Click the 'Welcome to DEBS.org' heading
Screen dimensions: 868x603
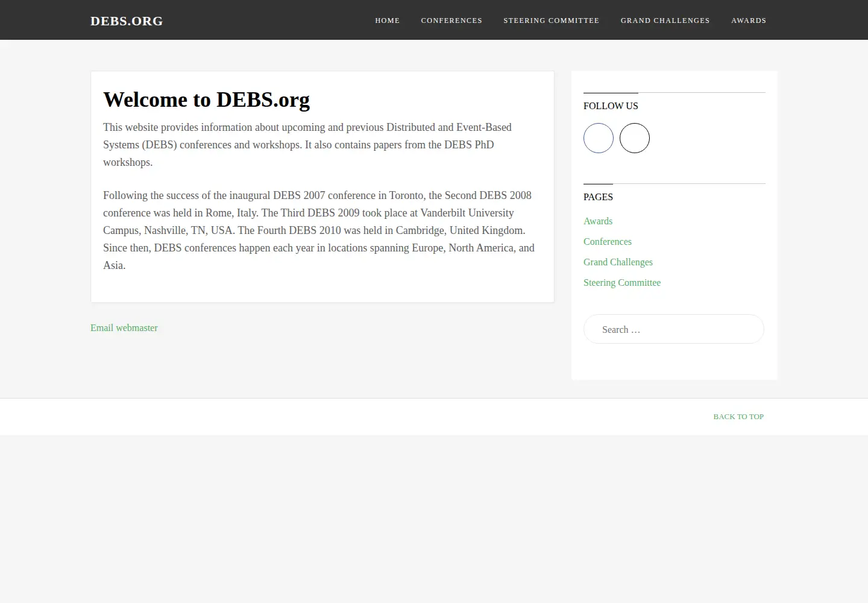click(207, 99)
